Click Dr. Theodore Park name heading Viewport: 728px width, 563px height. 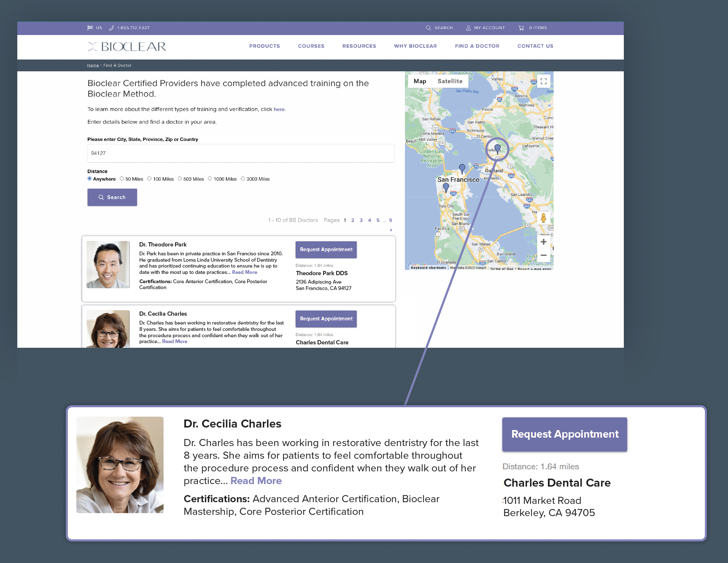[163, 244]
